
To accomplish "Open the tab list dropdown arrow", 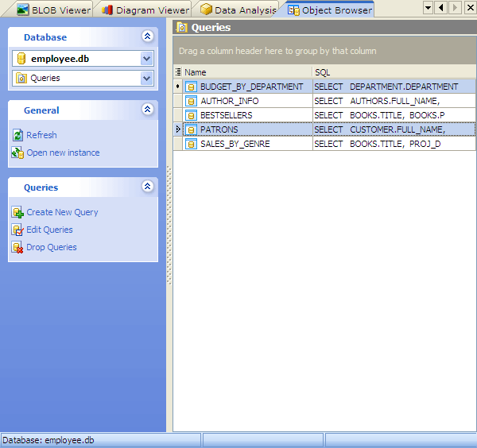I will pyautogui.click(x=428, y=7).
